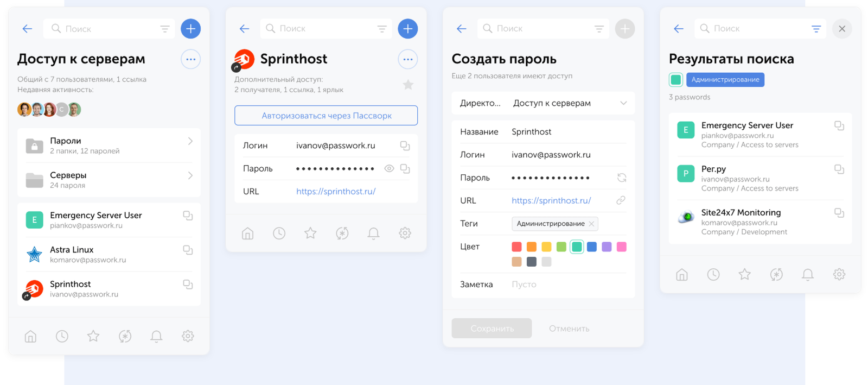Select the blue color swatch
This screenshot has width=868, height=385.
click(x=592, y=247)
